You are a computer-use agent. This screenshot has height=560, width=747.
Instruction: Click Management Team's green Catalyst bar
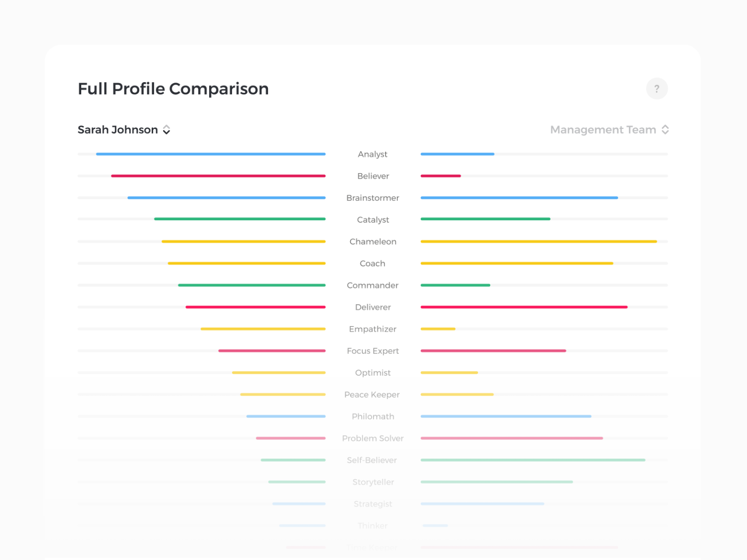point(485,219)
